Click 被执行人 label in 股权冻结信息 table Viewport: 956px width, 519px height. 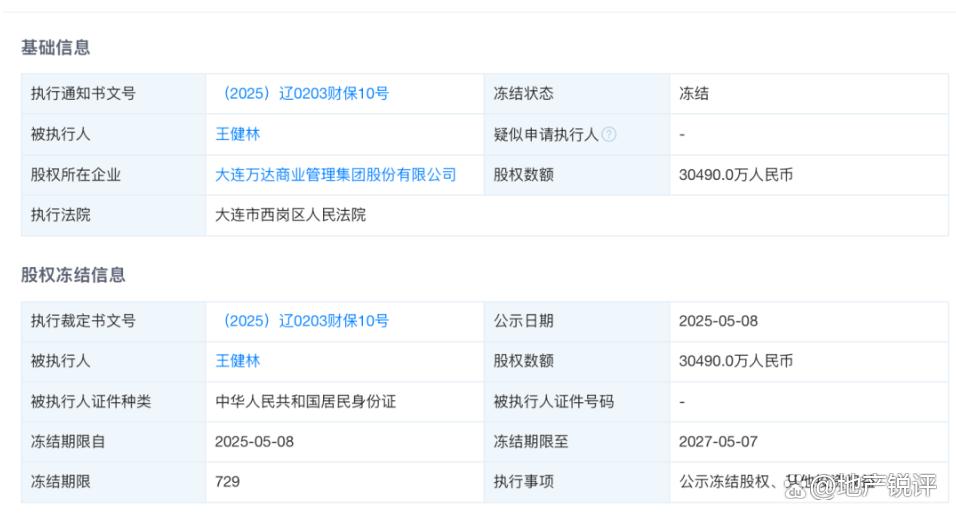click(x=60, y=361)
